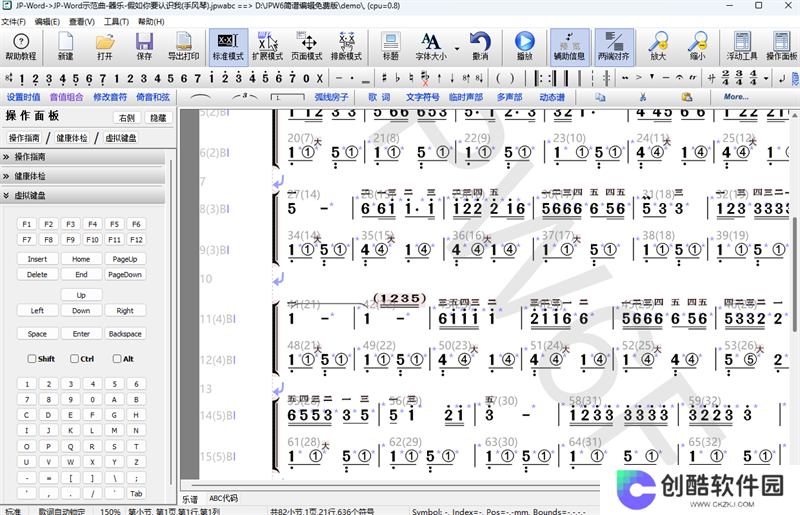Open the 查看(V) menu
Image resolution: width=800 pixels, height=515 pixels.
click(82, 21)
